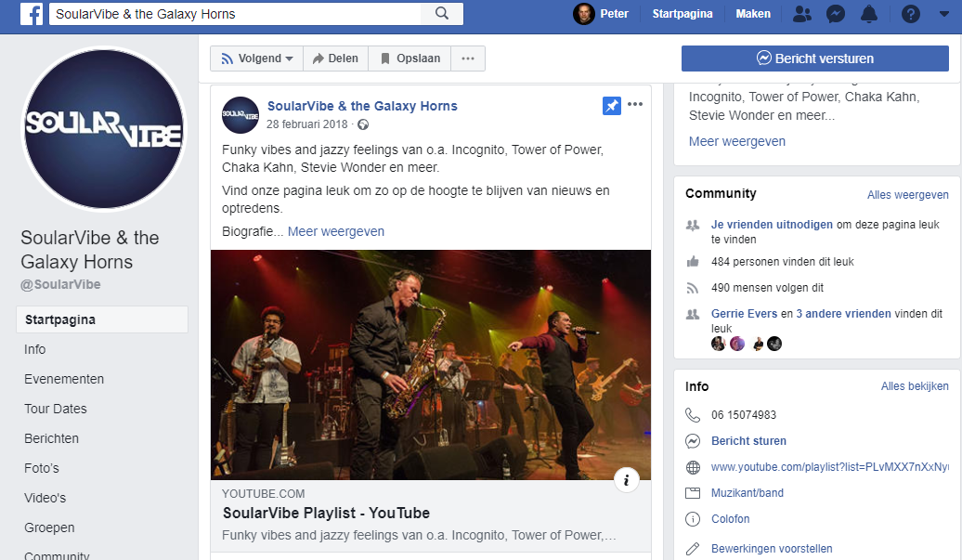Open Evenementen in page sidebar
The width and height of the screenshot is (962, 560).
tap(64, 379)
